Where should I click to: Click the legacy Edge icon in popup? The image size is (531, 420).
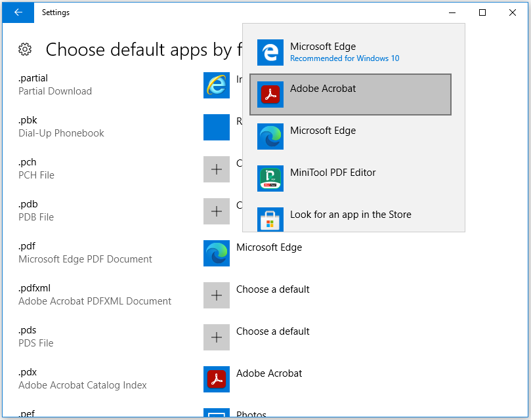click(270, 52)
